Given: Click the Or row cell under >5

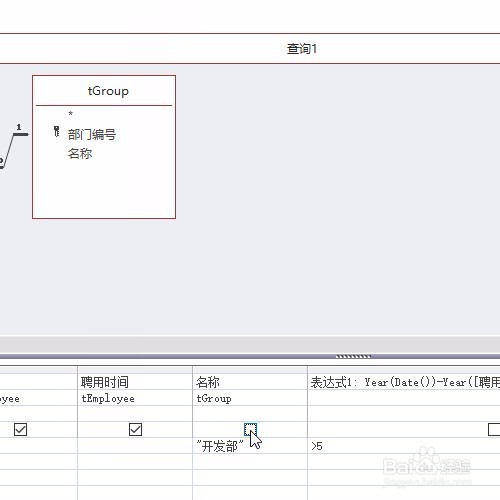Looking at the screenshot, I should [x=404, y=462].
